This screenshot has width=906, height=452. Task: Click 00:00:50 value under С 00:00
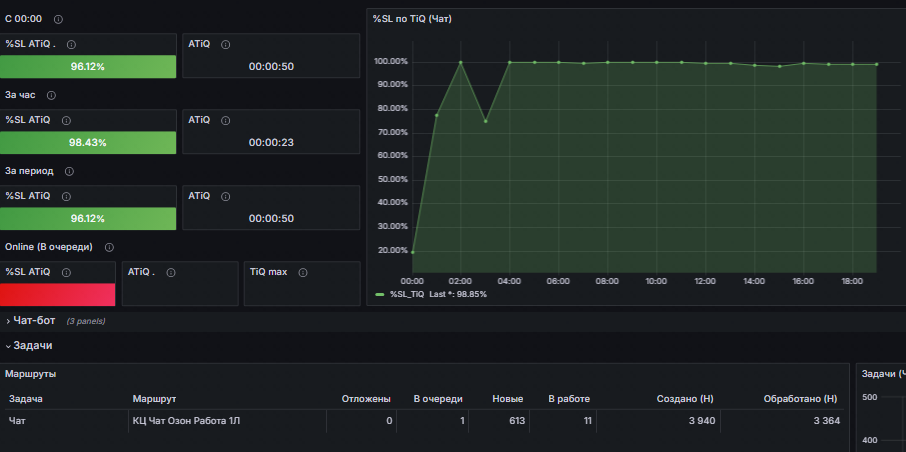(x=271, y=66)
